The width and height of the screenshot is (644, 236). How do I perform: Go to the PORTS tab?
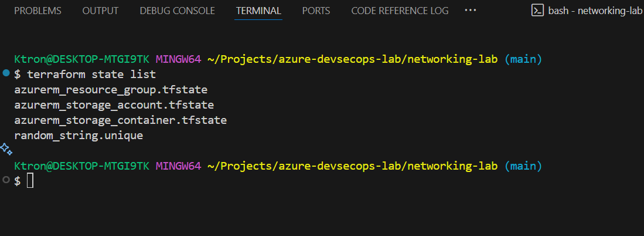(x=316, y=11)
